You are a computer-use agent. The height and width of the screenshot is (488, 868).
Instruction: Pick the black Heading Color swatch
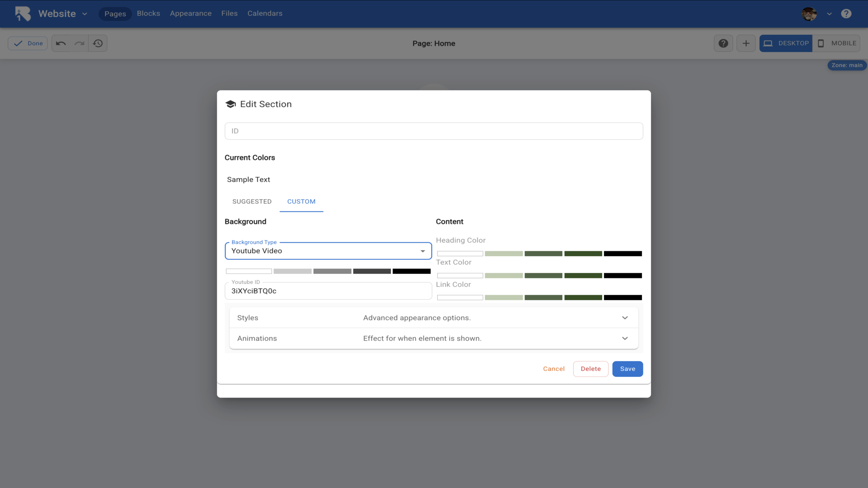pos(623,253)
